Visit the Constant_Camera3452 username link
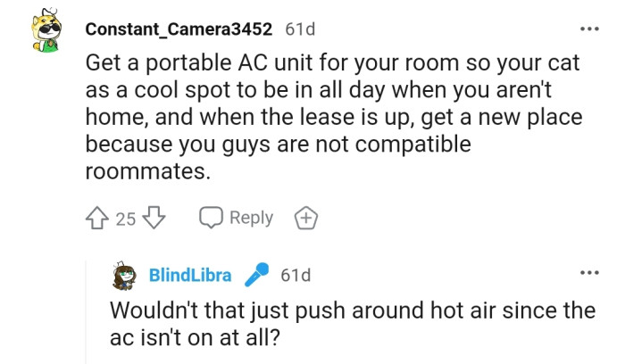The image size is (625, 364). 179,29
